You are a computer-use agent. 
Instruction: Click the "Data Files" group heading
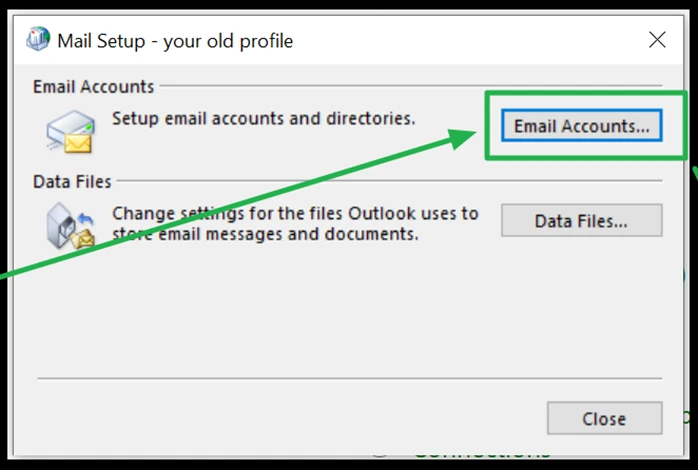tap(72, 182)
